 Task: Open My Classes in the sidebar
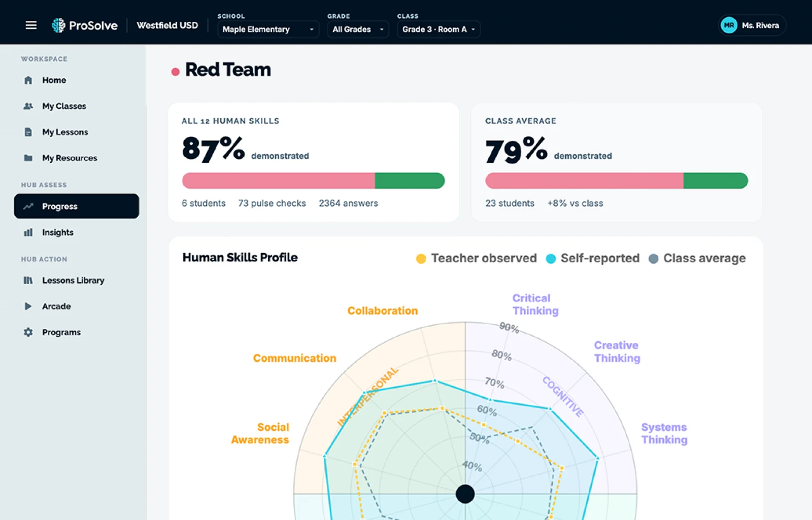click(x=77, y=106)
